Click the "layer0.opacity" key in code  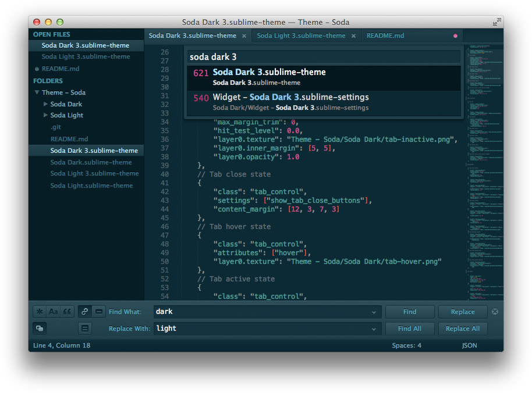(x=246, y=157)
